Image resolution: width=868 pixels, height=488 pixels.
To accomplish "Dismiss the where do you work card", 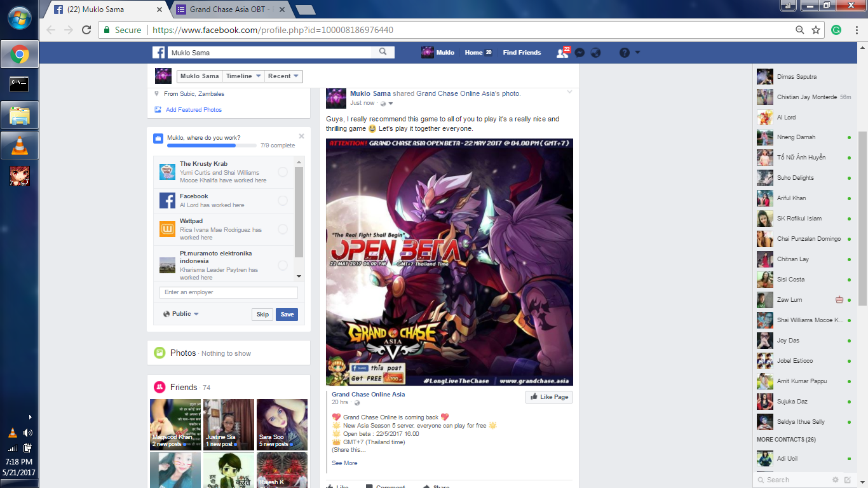I will coord(301,136).
